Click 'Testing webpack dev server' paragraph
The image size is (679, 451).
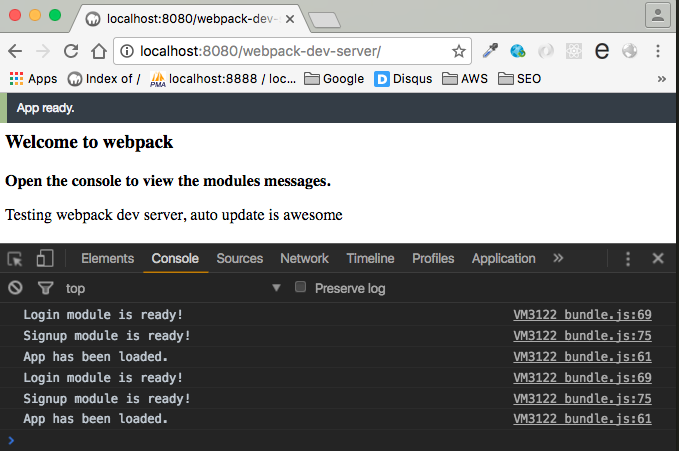(174, 215)
